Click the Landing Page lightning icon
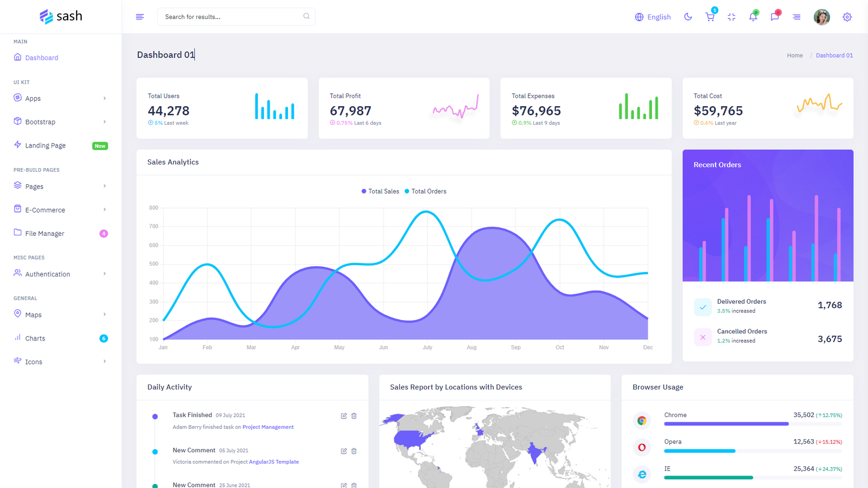This screenshot has height=488, width=868. pos(17,144)
